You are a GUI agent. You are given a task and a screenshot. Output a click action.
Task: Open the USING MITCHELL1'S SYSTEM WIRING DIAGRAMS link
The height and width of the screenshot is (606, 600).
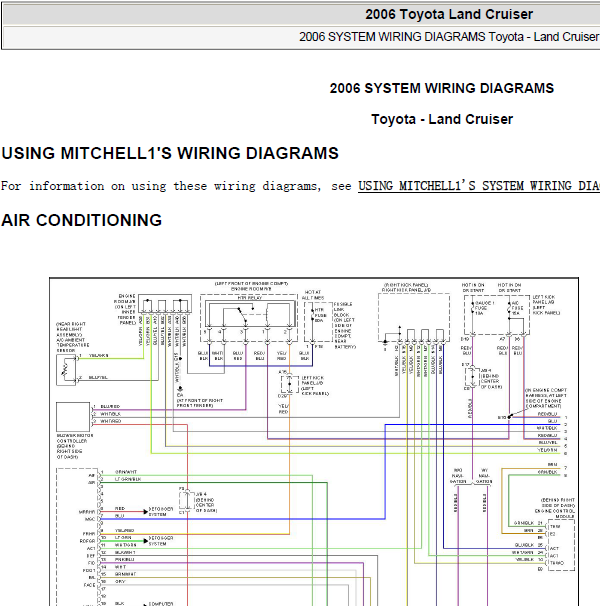[479, 186]
